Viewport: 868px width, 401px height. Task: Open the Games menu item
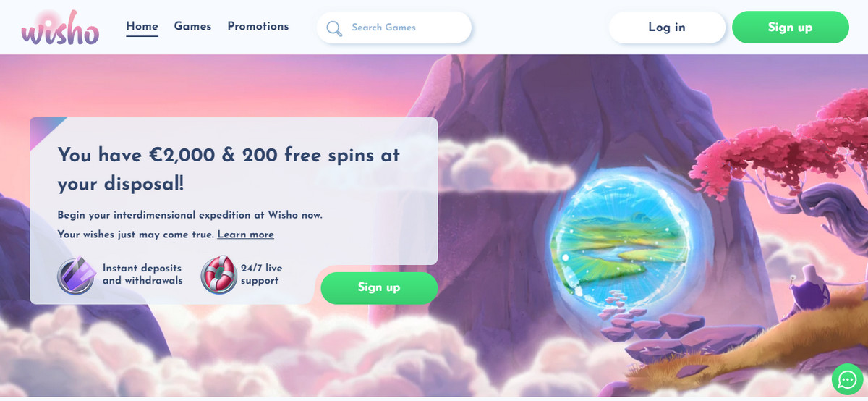coord(192,26)
